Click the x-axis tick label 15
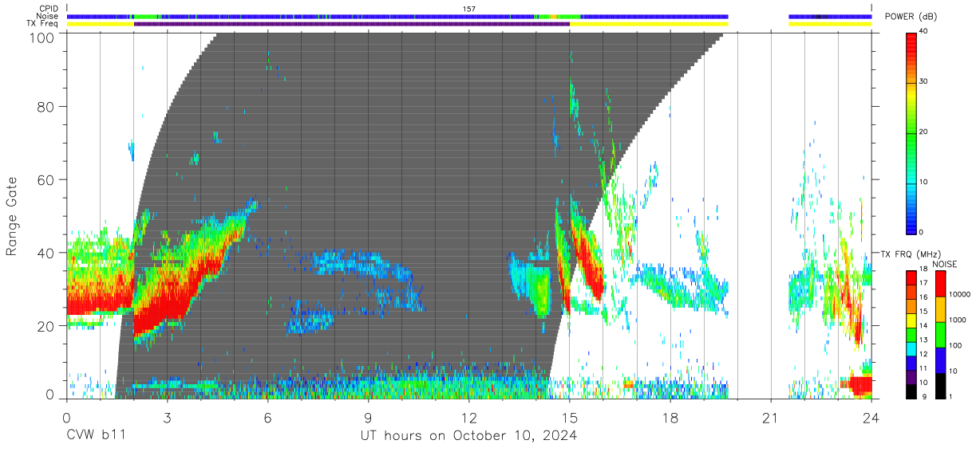 (x=570, y=417)
